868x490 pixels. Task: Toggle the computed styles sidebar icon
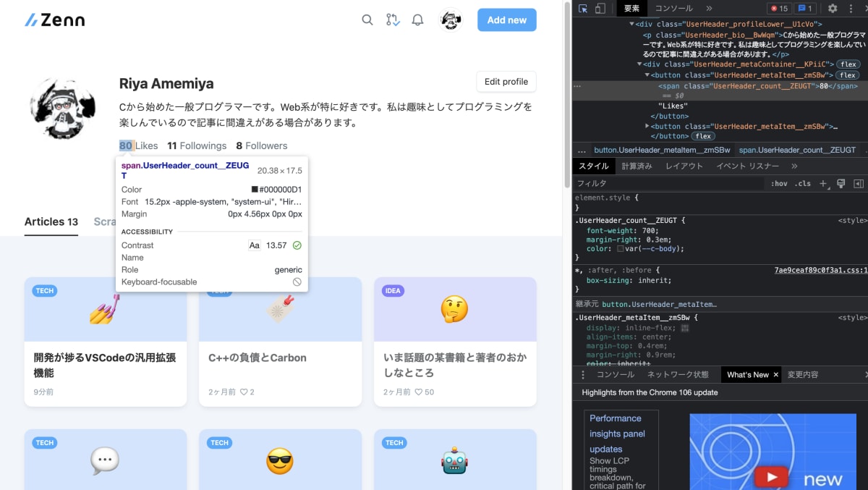[x=858, y=184]
